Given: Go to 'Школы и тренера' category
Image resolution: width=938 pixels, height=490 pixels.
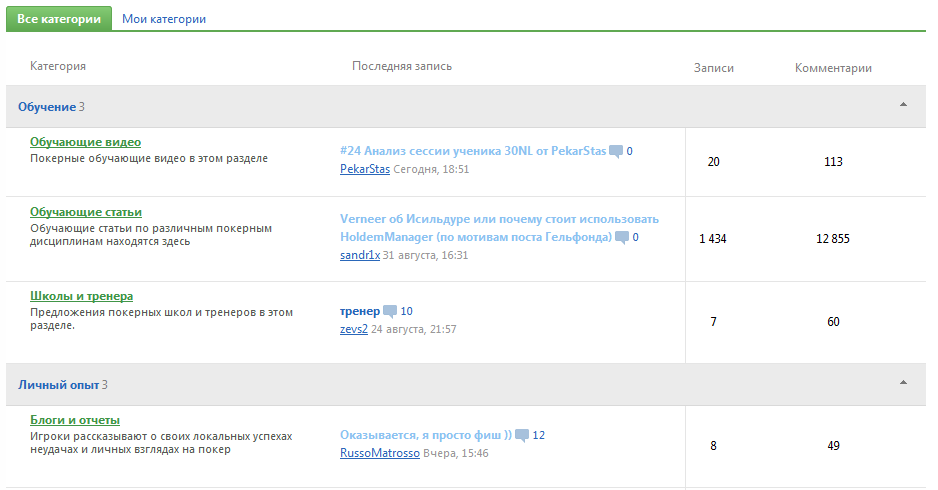Looking at the screenshot, I should tap(81, 296).
